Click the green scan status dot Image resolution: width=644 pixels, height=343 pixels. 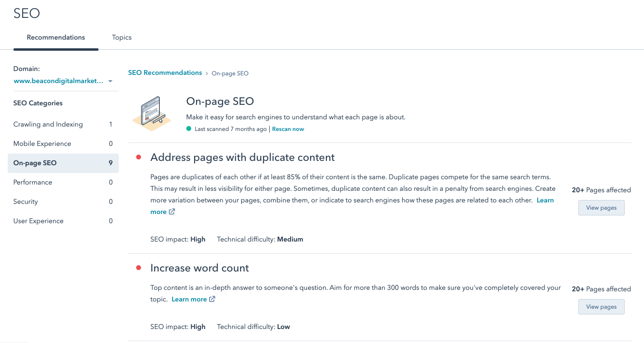pyautogui.click(x=188, y=129)
